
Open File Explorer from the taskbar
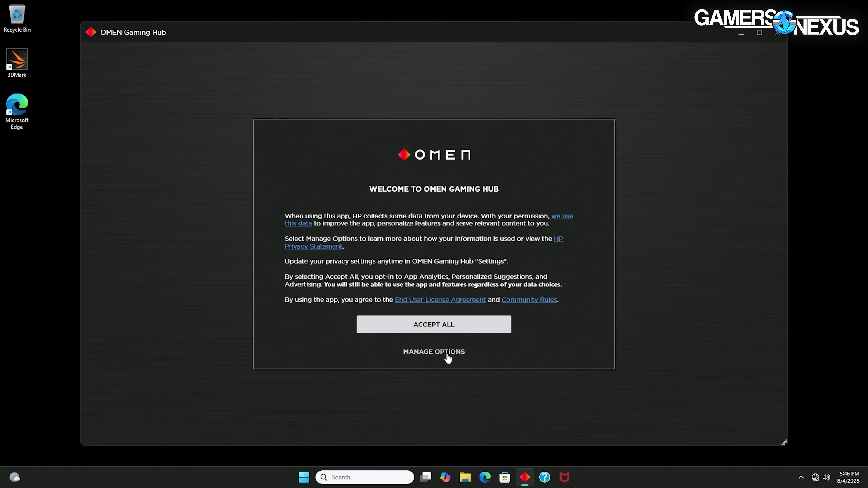tap(465, 477)
